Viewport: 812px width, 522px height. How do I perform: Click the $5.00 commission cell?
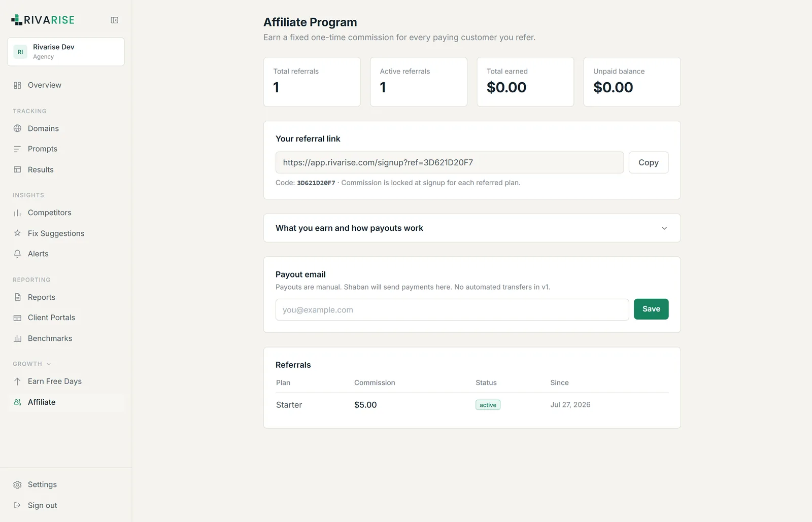coord(365,405)
